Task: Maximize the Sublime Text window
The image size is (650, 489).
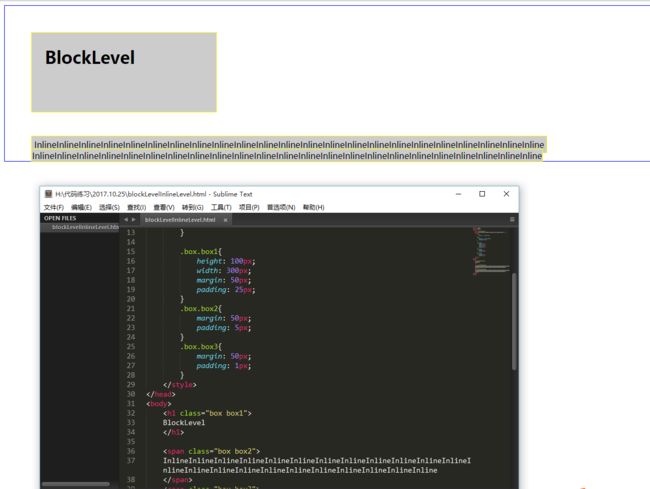Action: 482,194
